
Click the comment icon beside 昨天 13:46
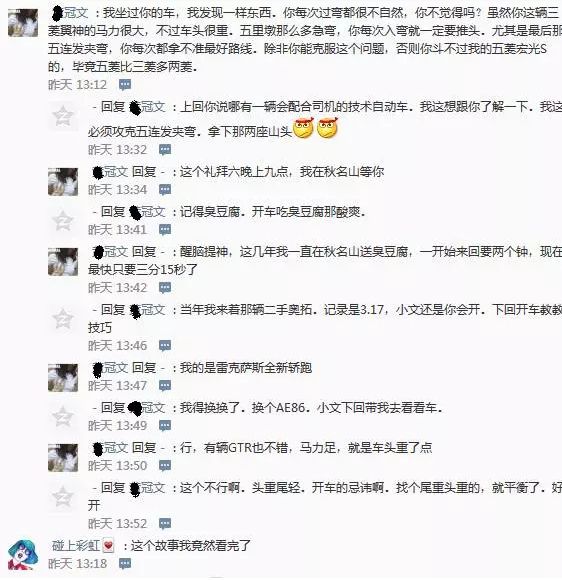(x=165, y=346)
